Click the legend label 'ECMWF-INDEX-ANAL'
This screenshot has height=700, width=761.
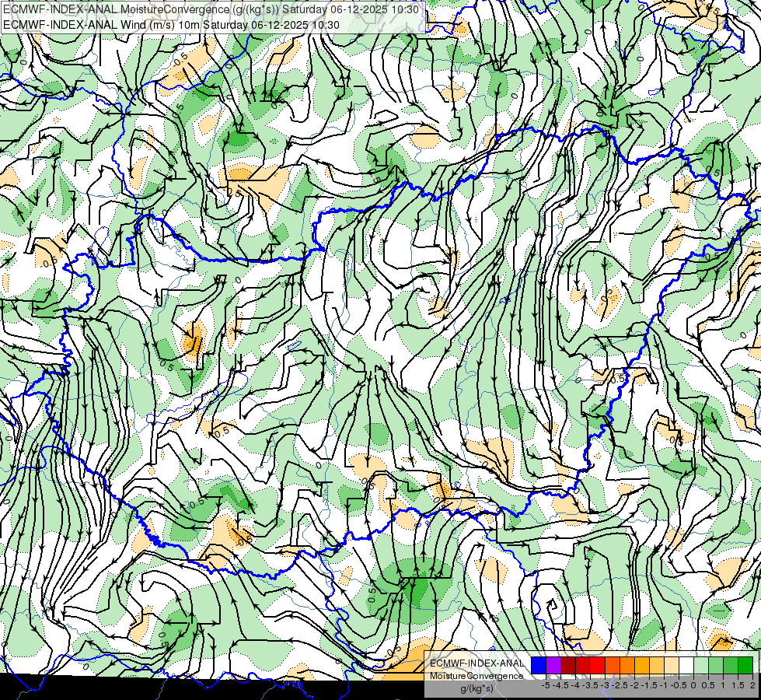click(477, 663)
